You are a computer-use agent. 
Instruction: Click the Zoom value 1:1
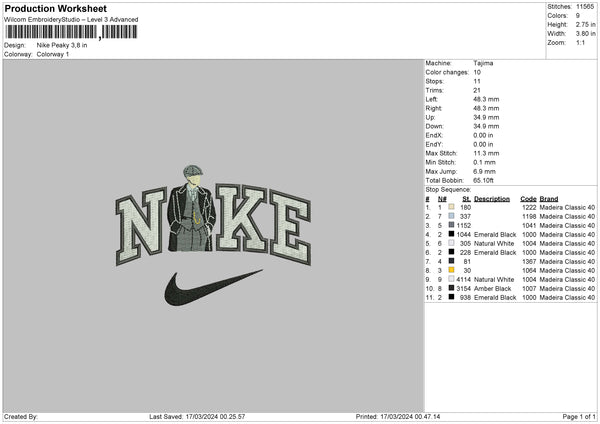(580, 42)
